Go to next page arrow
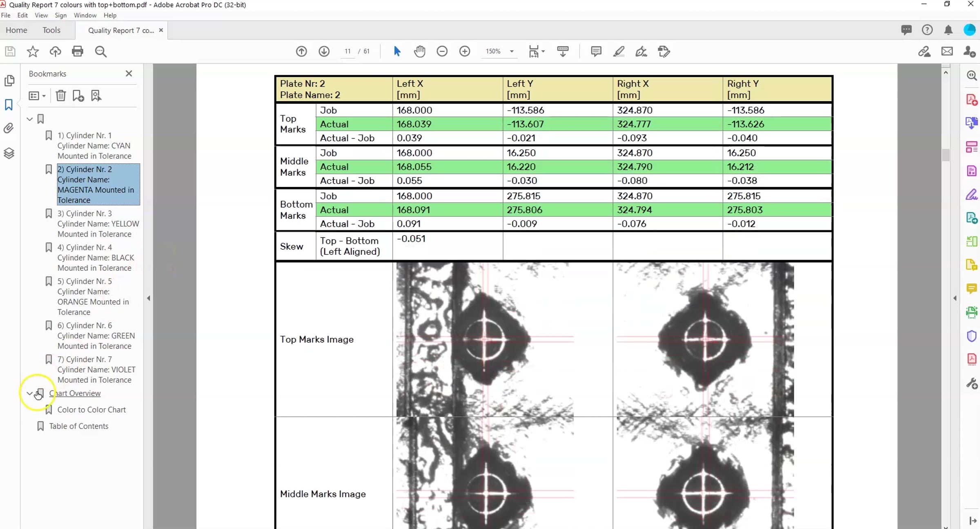The image size is (980, 529). click(x=324, y=51)
